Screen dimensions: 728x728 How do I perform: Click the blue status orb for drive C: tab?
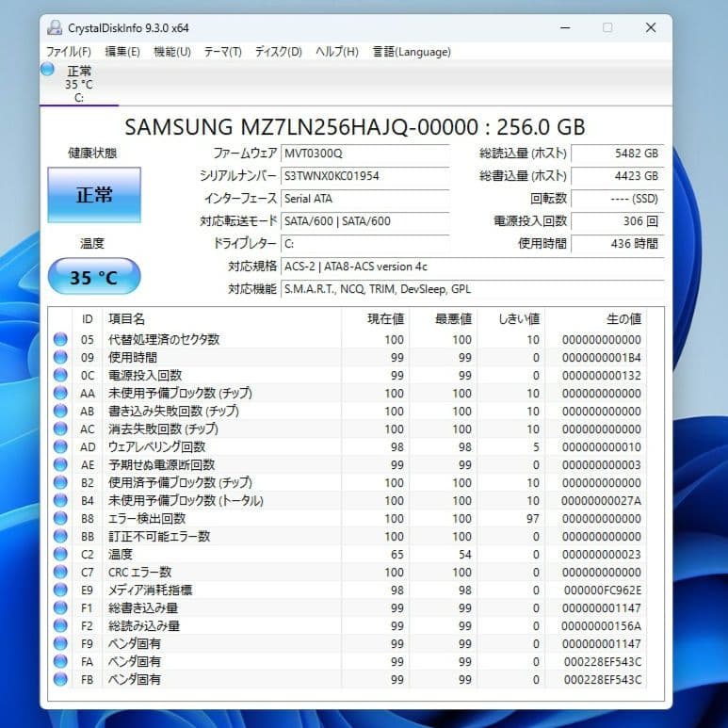(47, 69)
